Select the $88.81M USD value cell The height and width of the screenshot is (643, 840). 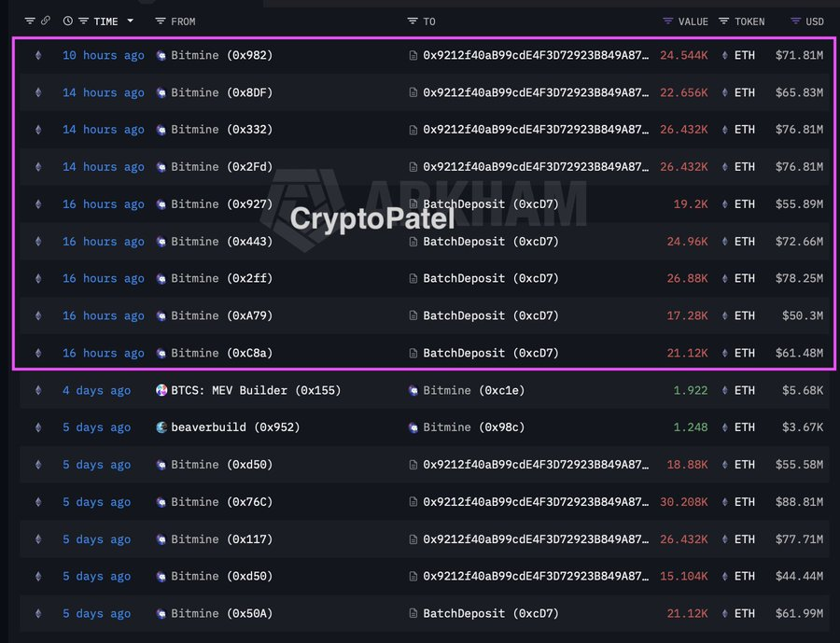click(x=799, y=502)
